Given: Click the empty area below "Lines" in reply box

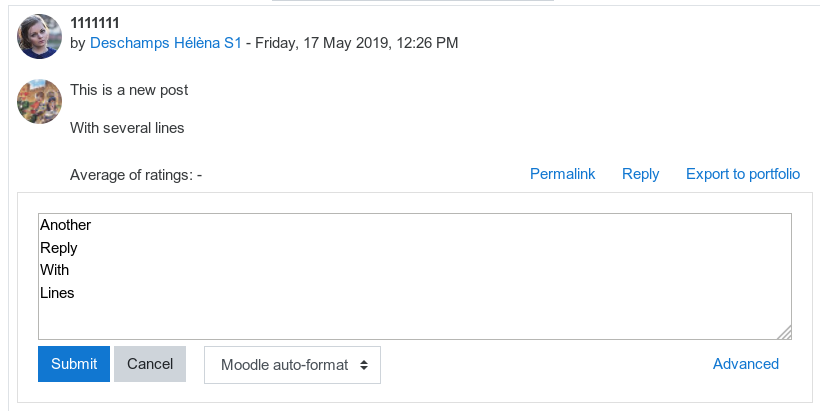Looking at the screenshot, I should [x=415, y=319].
